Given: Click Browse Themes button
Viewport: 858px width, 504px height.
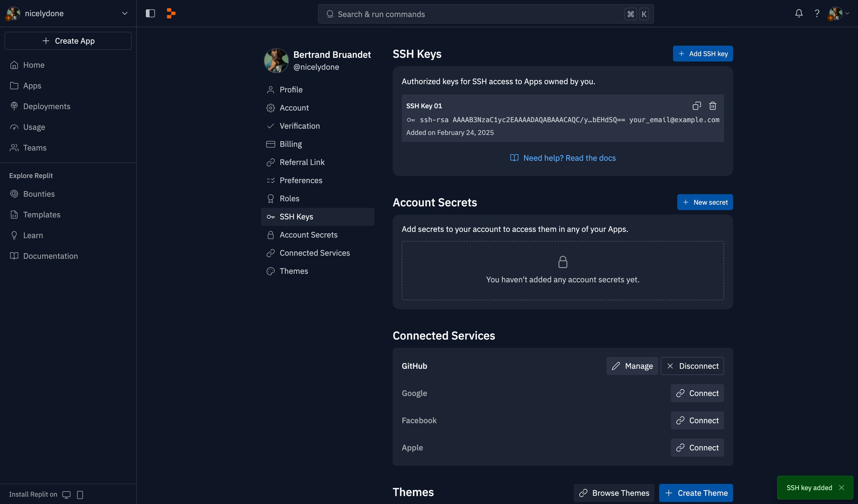Looking at the screenshot, I should tap(614, 493).
